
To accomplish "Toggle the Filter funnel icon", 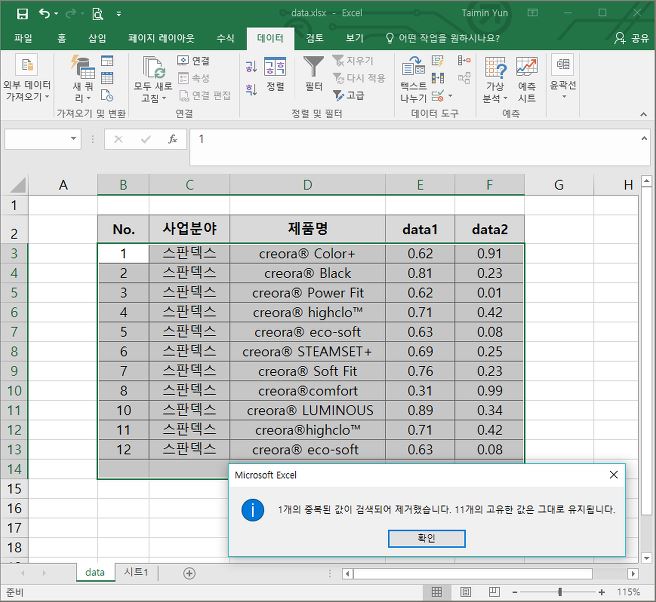I will pyautogui.click(x=313, y=67).
